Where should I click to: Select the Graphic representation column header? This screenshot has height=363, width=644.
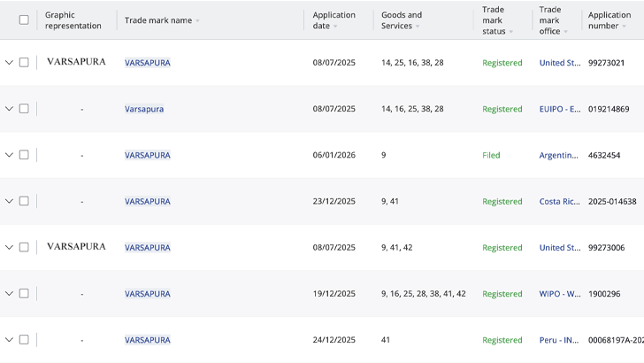click(x=73, y=20)
